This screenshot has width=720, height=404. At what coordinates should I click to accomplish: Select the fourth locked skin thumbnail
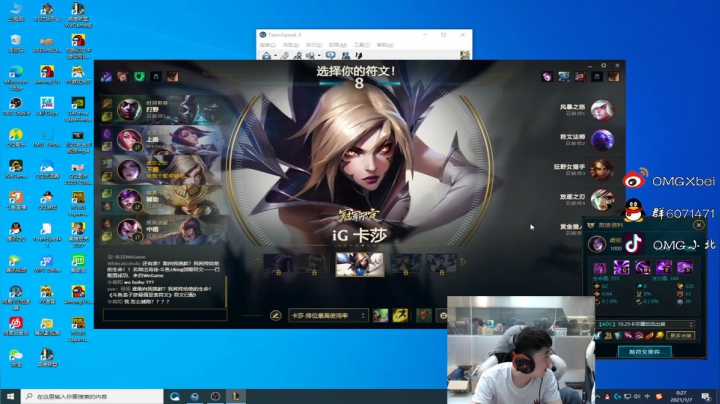[405, 264]
